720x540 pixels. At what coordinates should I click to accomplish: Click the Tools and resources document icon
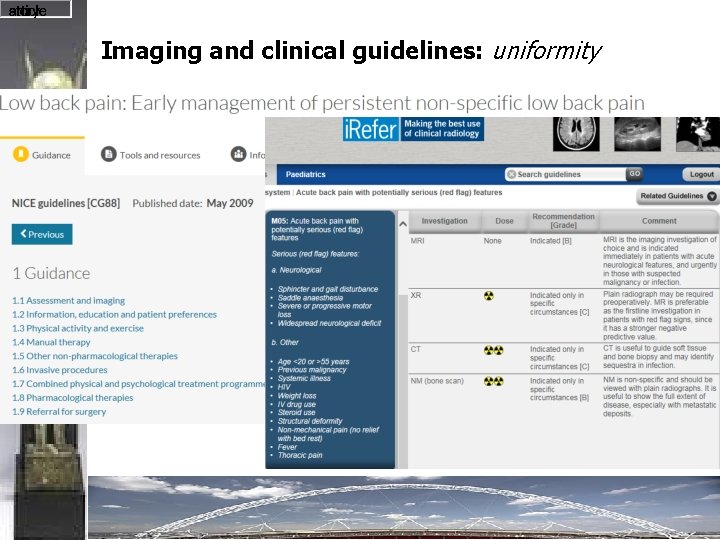point(108,154)
